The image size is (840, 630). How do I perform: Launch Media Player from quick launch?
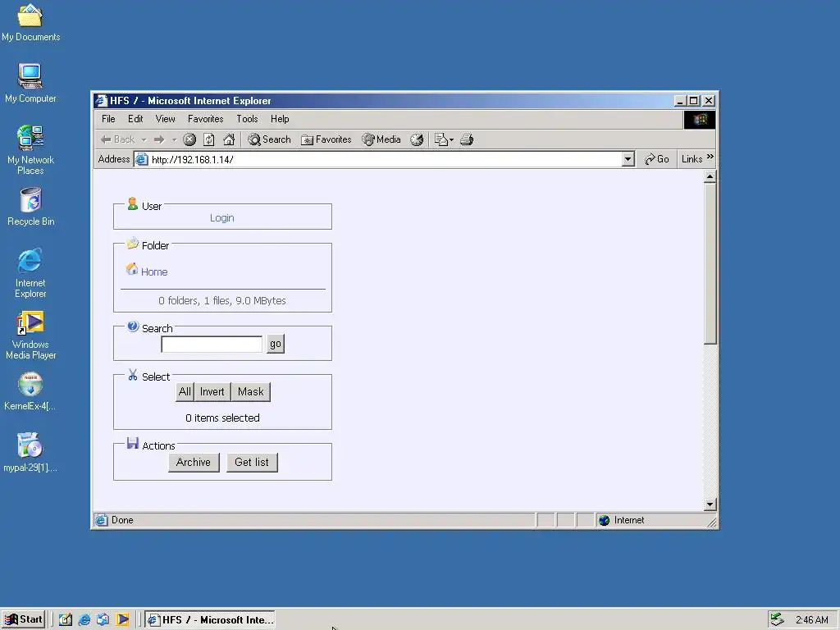tap(123, 620)
